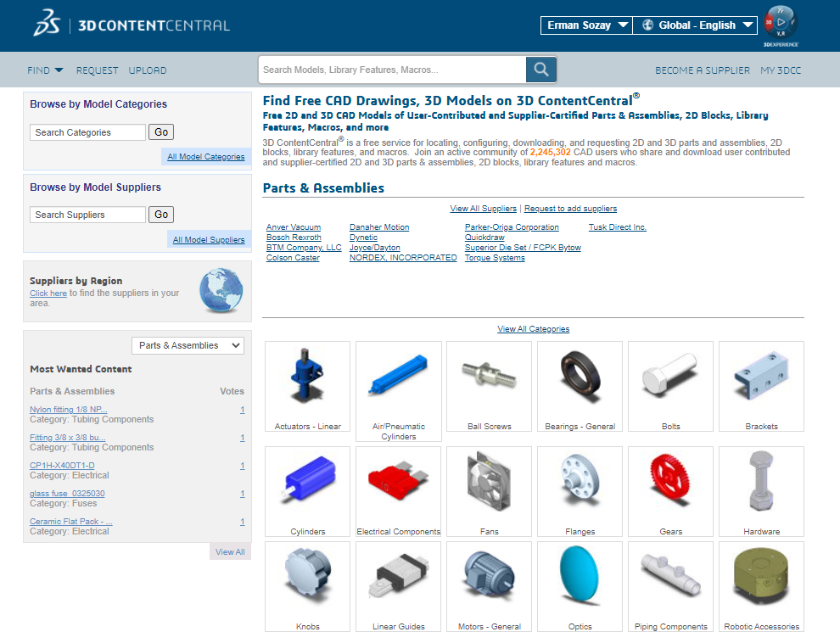The image size is (840, 643).
Task: Choose the Bearings - General thumbnail
Action: pos(580,379)
